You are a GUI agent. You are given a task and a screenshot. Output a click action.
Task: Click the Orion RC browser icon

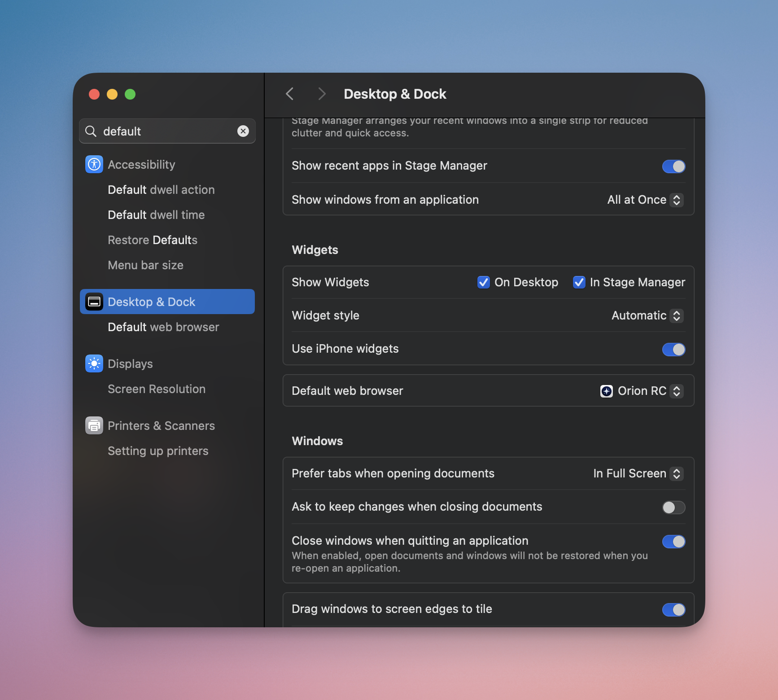pos(606,391)
